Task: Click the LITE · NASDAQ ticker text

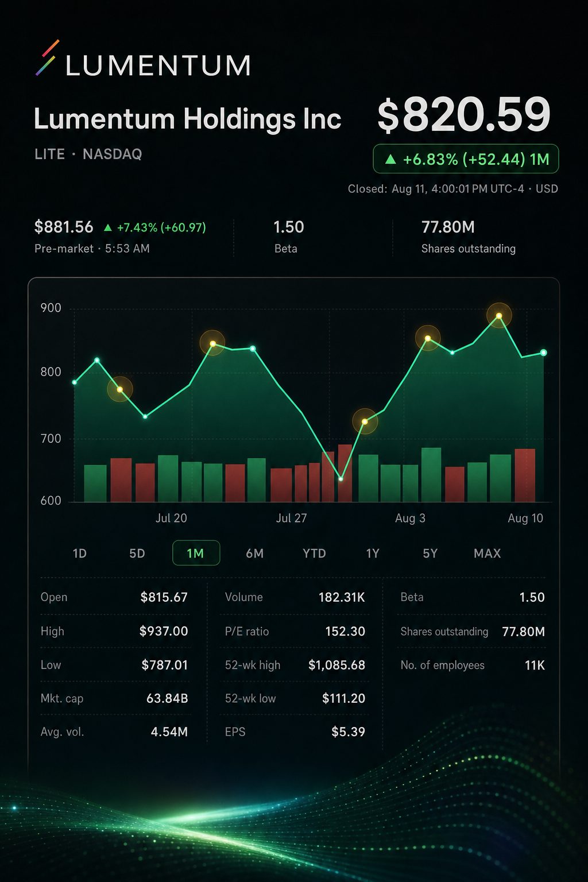Action: click(x=88, y=154)
